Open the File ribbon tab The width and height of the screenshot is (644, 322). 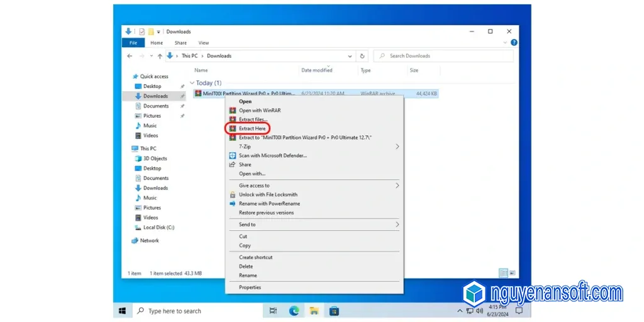point(133,43)
